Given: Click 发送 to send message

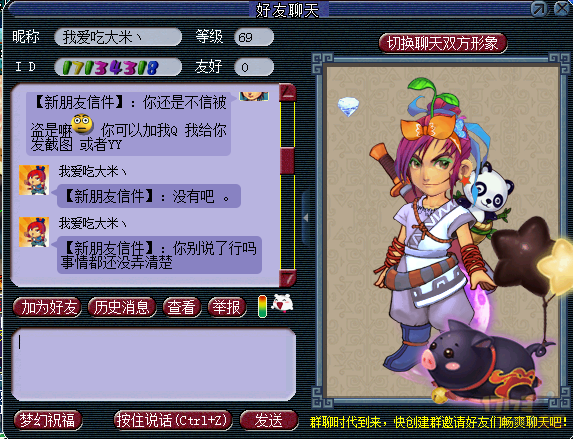Looking at the screenshot, I should (x=269, y=420).
